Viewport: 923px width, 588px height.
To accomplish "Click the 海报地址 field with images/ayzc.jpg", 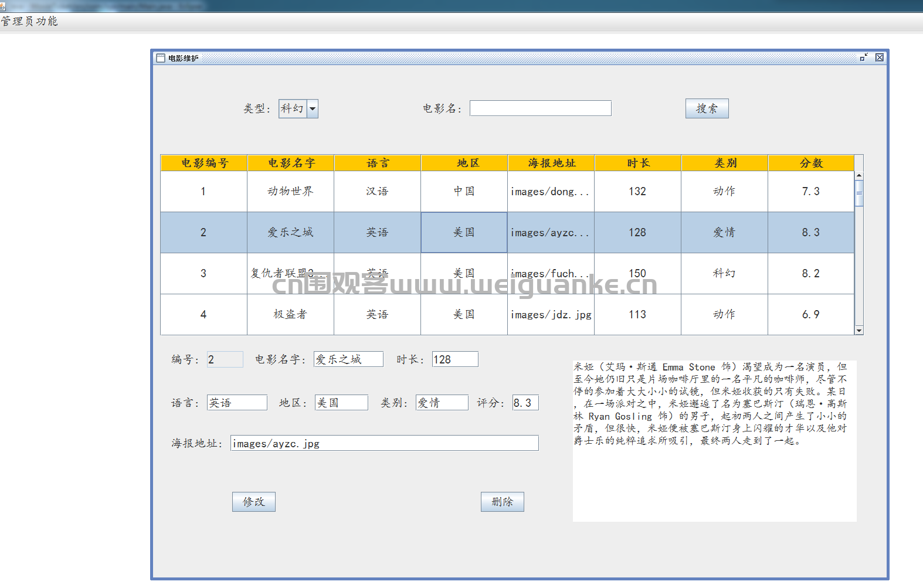I will (385, 443).
